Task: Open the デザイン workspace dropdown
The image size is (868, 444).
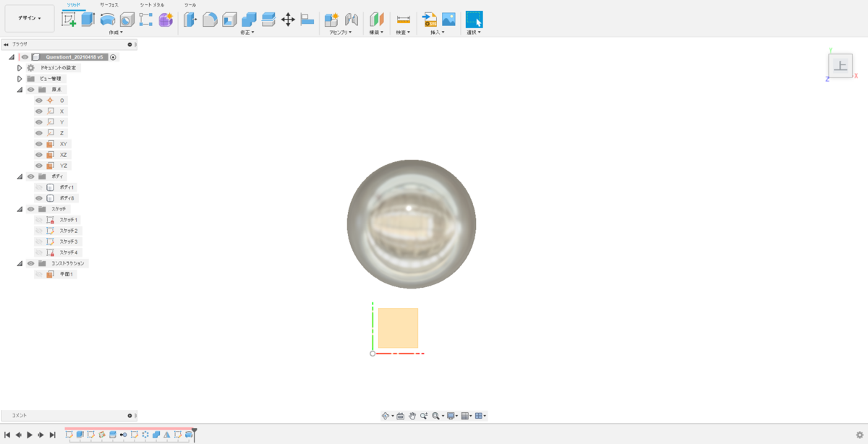Action: pyautogui.click(x=30, y=18)
